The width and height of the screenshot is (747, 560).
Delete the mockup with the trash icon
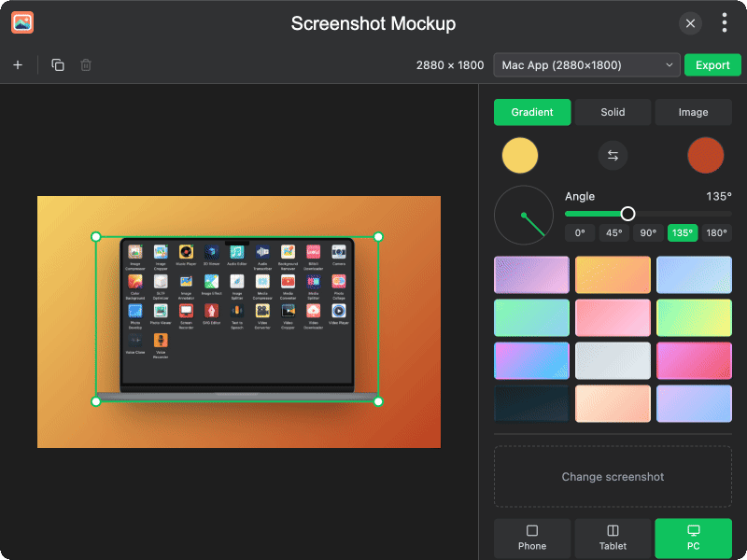coord(86,64)
